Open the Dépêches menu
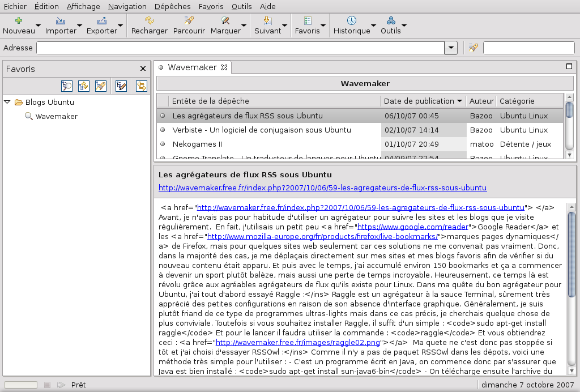The width and height of the screenshot is (580, 392). (172, 6)
